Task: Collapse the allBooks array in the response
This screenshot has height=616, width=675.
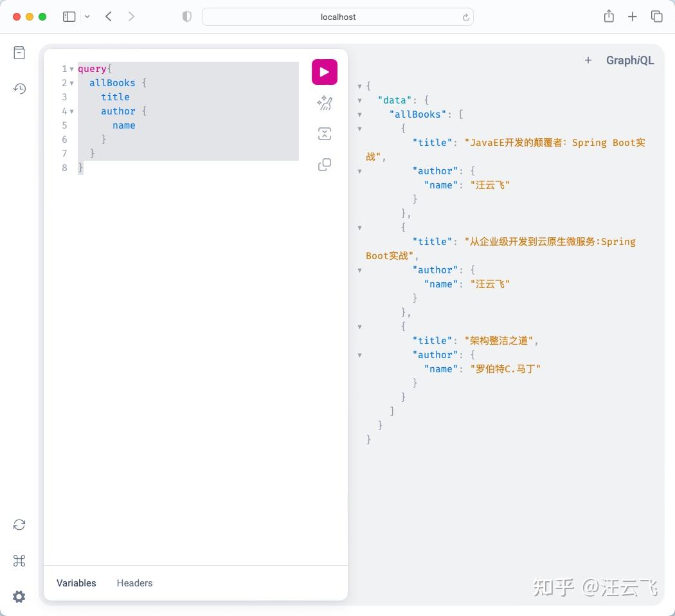Action: [x=359, y=114]
